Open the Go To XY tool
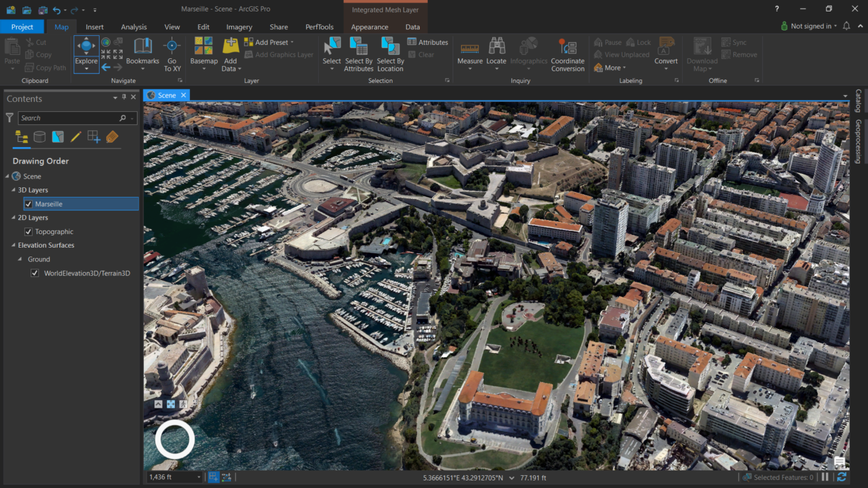Viewport: 868px width, 488px height. click(x=172, y=54)
